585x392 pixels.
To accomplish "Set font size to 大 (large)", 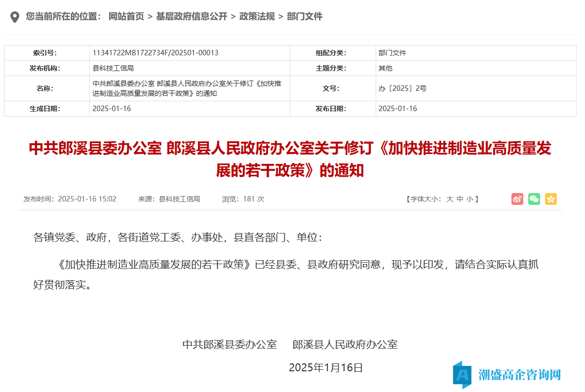I will click(x=450, y=199).
